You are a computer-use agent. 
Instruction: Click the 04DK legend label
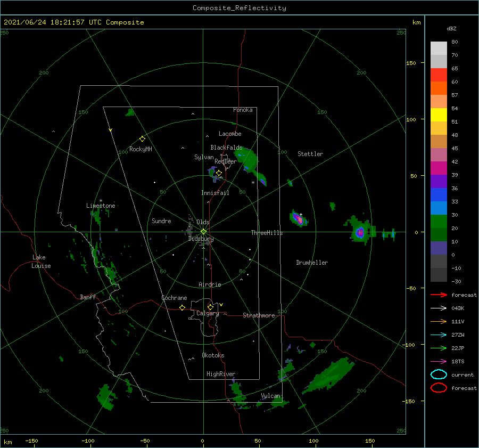[458, 308]
